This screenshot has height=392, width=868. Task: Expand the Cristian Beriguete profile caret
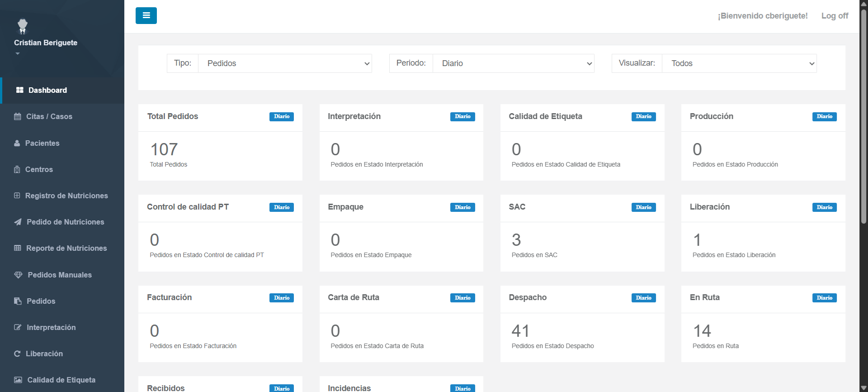click(x=18, y=53)
